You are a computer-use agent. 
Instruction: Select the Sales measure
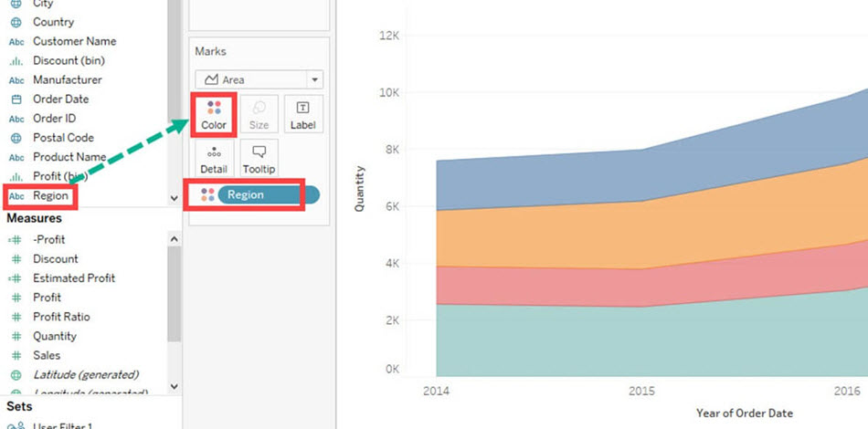pos(47,355)
